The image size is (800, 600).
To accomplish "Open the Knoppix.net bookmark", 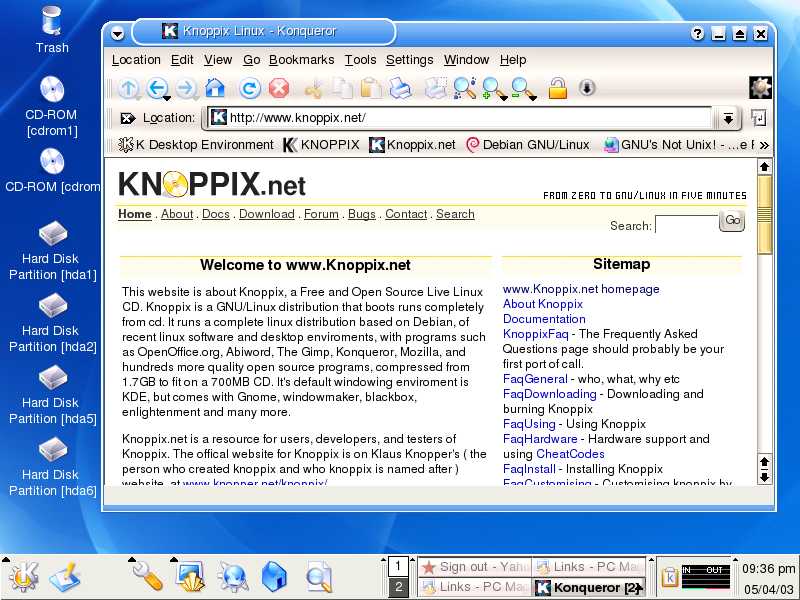I will 412,145.
